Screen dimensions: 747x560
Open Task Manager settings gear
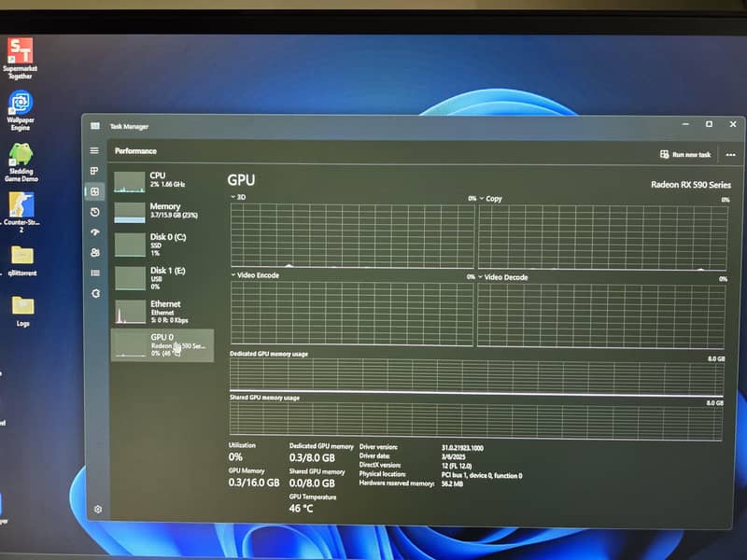(x=97, y=510)
